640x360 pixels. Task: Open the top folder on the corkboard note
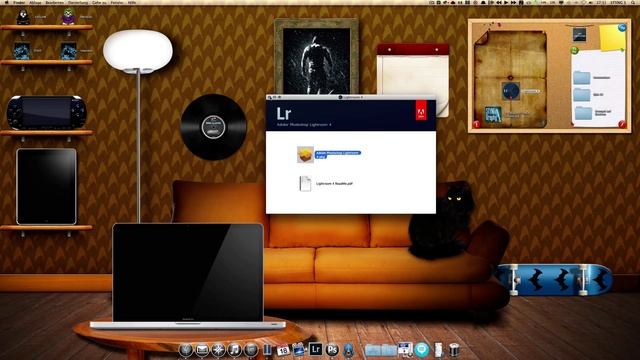coord(581,78)
